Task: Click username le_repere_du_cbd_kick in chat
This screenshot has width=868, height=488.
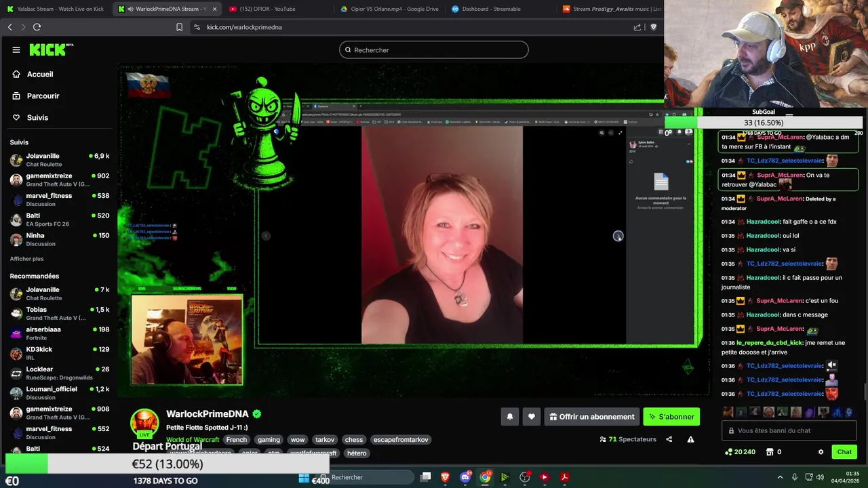Action: (769, 343)
